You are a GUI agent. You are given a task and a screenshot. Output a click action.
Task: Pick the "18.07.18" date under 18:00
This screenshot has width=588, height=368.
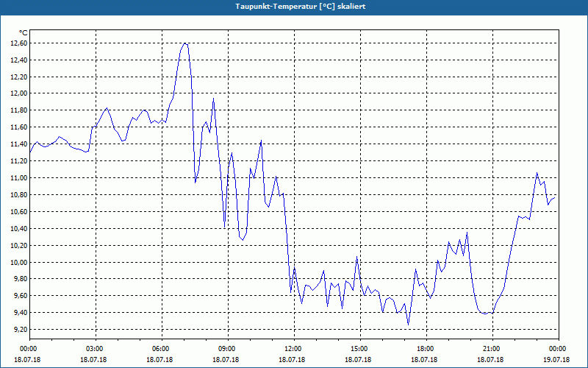(x=424, y=360)
